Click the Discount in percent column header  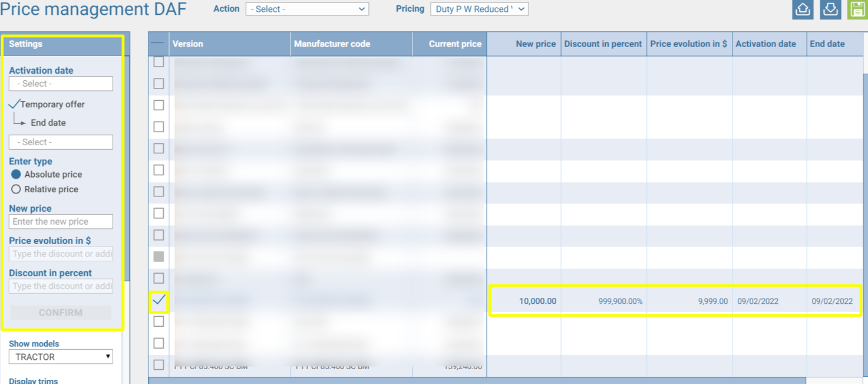click(x=604, y=44)
